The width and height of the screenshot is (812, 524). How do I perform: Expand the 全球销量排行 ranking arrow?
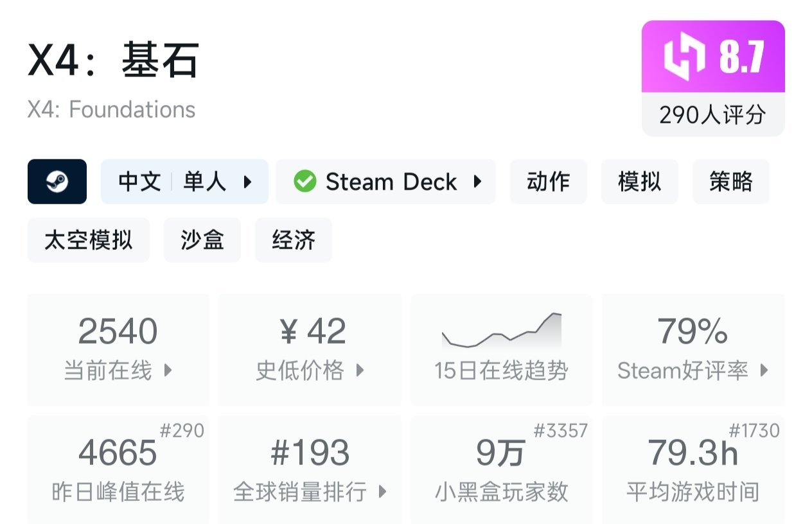pos(383,492)
